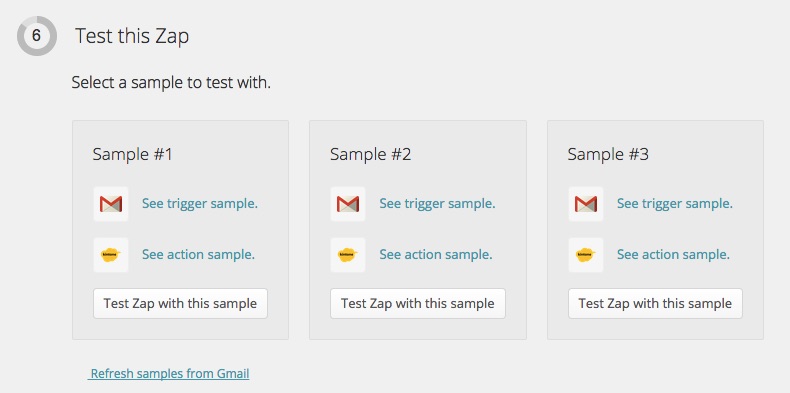
Task: Test Zap with Sample #3 button
Action: point(655,303)
